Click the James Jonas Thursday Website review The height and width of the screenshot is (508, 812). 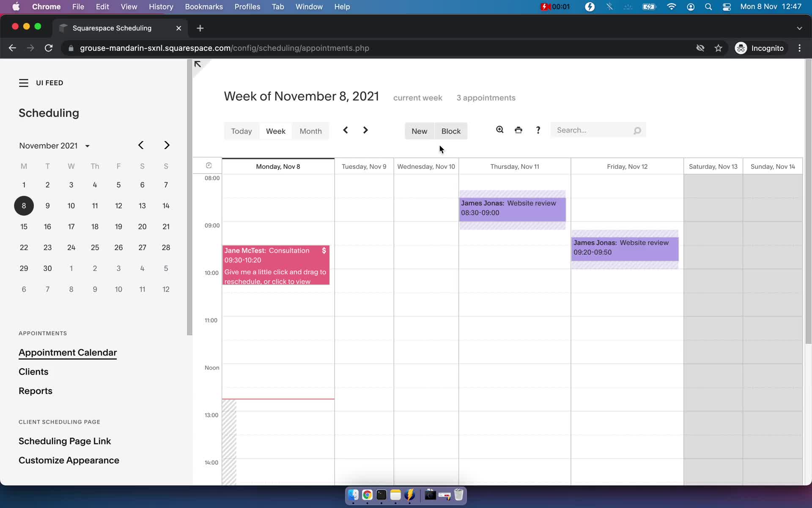[513, 207]
